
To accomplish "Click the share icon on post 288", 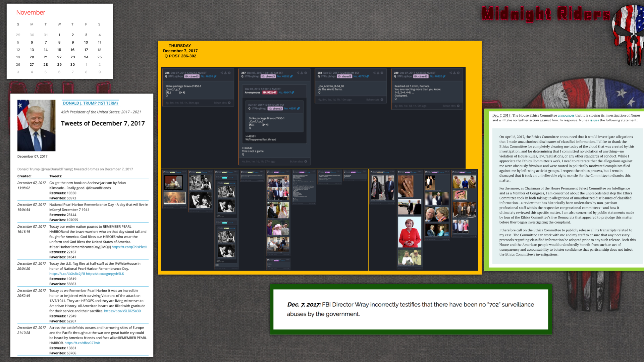I will (374, 73).
